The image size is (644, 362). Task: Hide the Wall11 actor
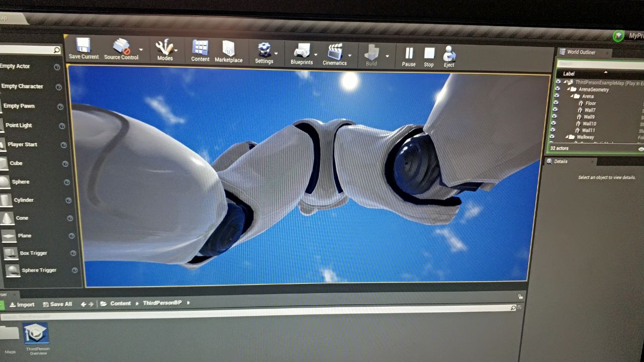(552, 130)
